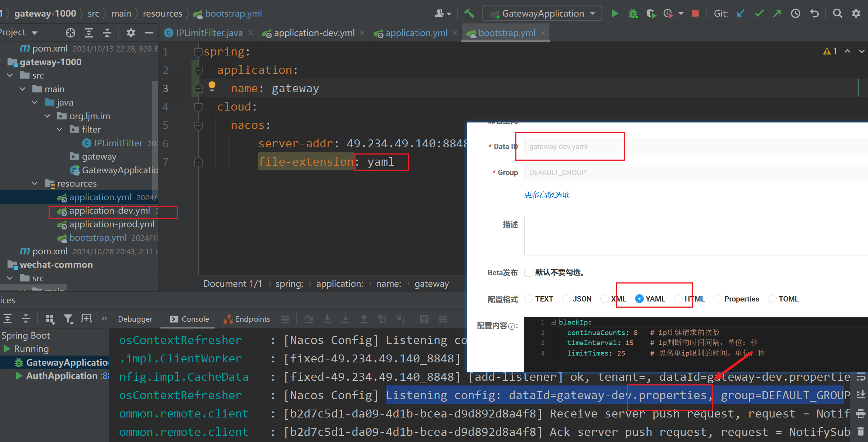The image size is (868, 442).
Task: Open the Endpoints tab
Action: [247, 319]
